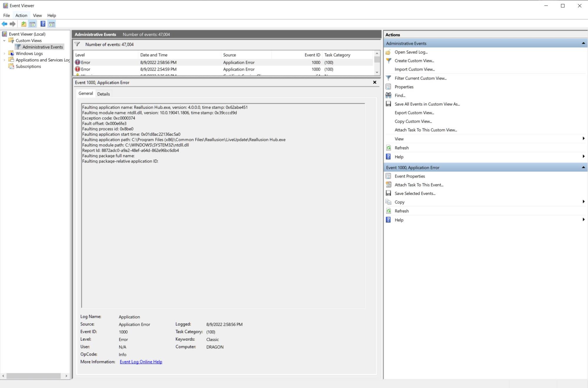Click Filter Current Custom View option
The image size is (588, 388).
420,78
